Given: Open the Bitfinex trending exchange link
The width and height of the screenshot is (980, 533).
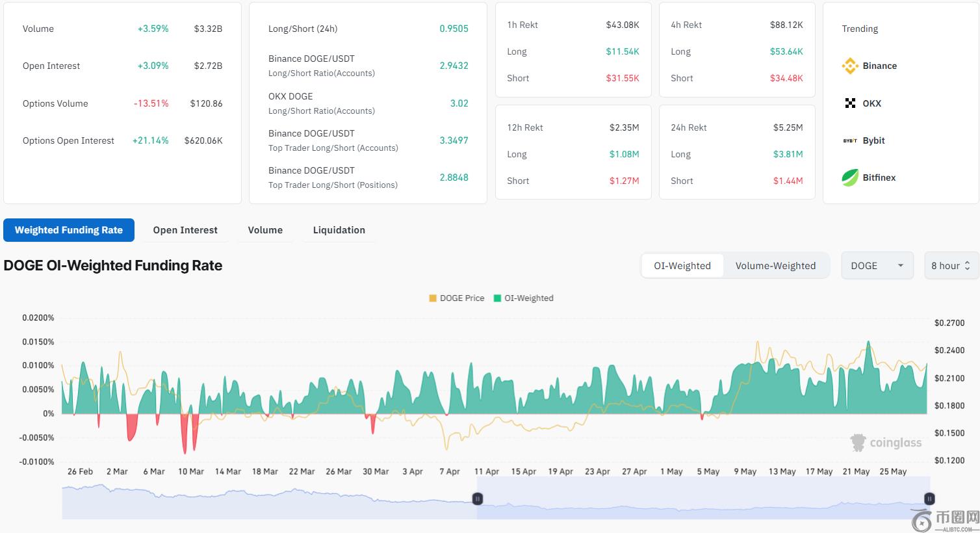Looking at the screenshot, I should click(879, 177).
